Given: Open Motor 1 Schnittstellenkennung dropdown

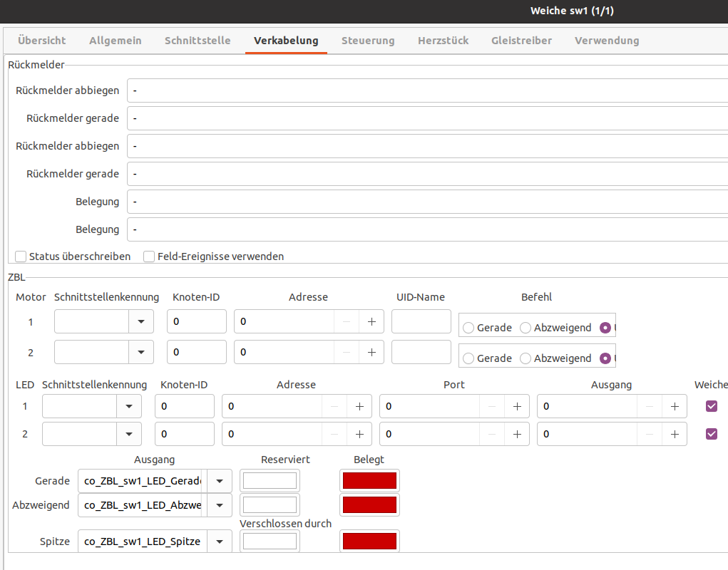Looking at the screenshot, I should (x=140, y=321).
